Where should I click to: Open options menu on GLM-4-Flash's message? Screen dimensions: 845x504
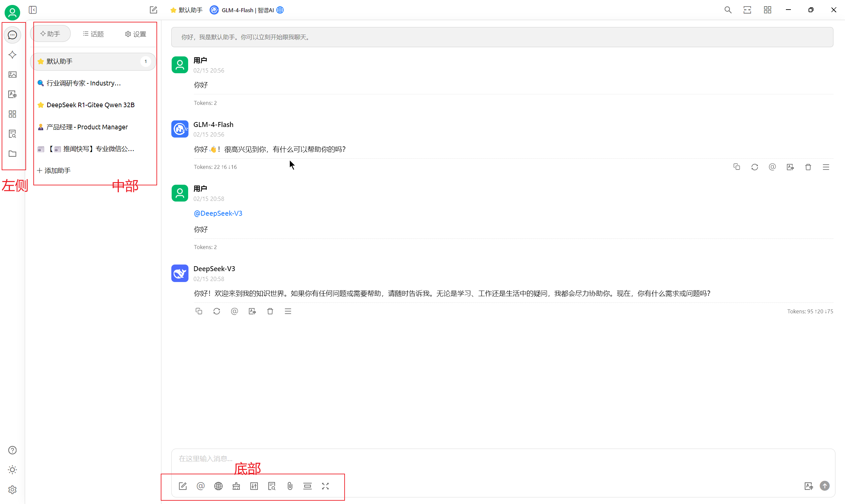pos(826,167)
